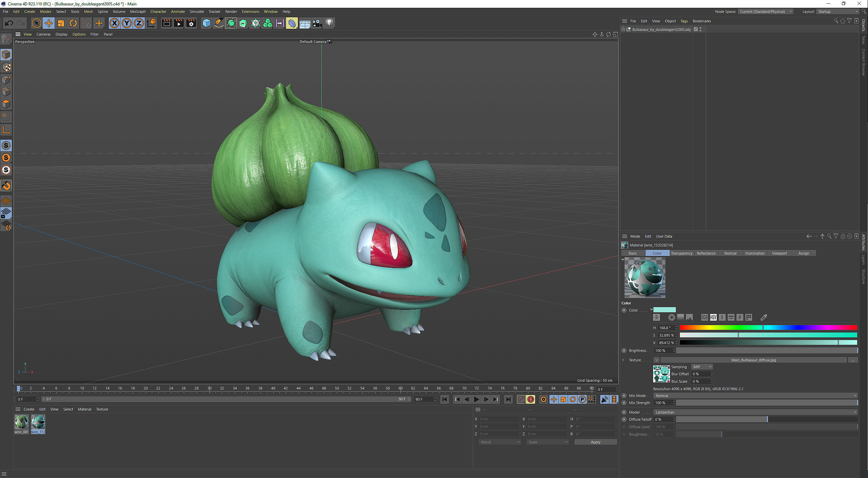Switch to Polygons mode in left palette
868x478 pixels.
(x=6, y=104)
